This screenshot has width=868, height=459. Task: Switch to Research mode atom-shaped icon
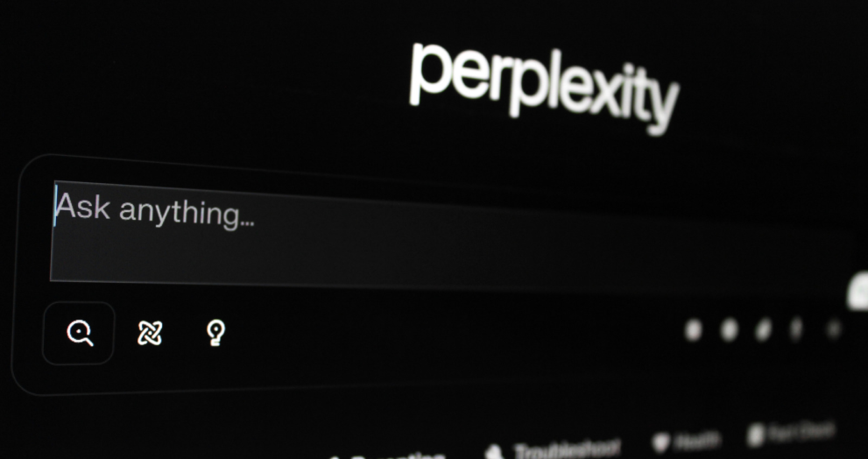[150, 334]
